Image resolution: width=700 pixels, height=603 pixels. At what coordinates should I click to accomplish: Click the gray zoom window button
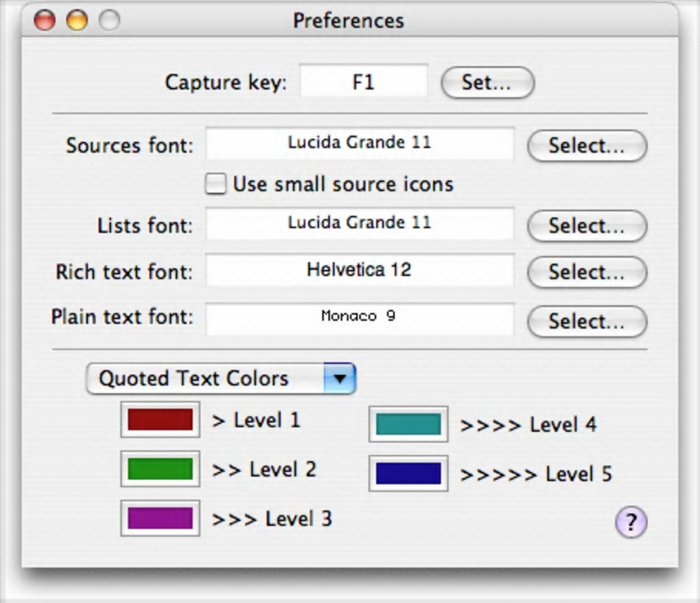pyautogui.click(x=109, y=21)
